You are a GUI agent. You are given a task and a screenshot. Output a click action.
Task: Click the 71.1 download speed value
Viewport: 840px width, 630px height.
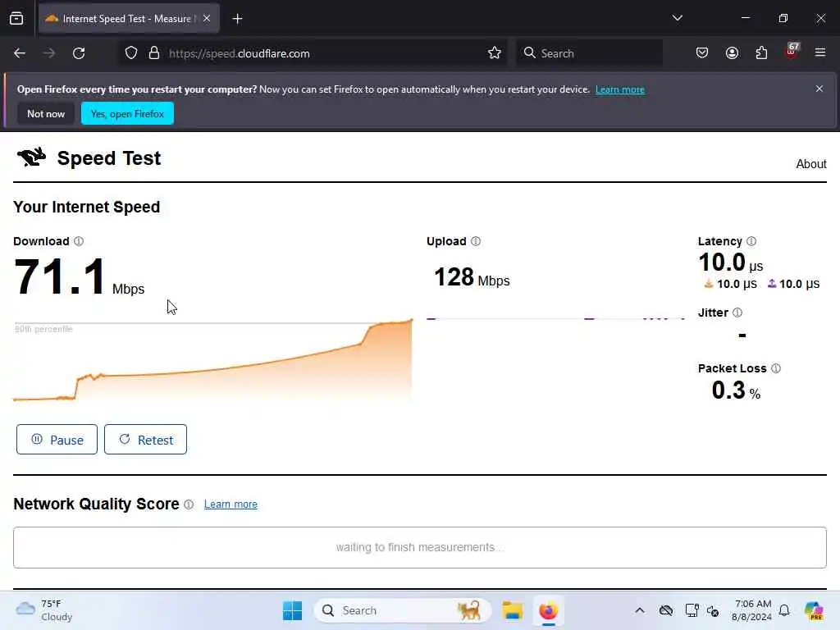pos(59,277)
